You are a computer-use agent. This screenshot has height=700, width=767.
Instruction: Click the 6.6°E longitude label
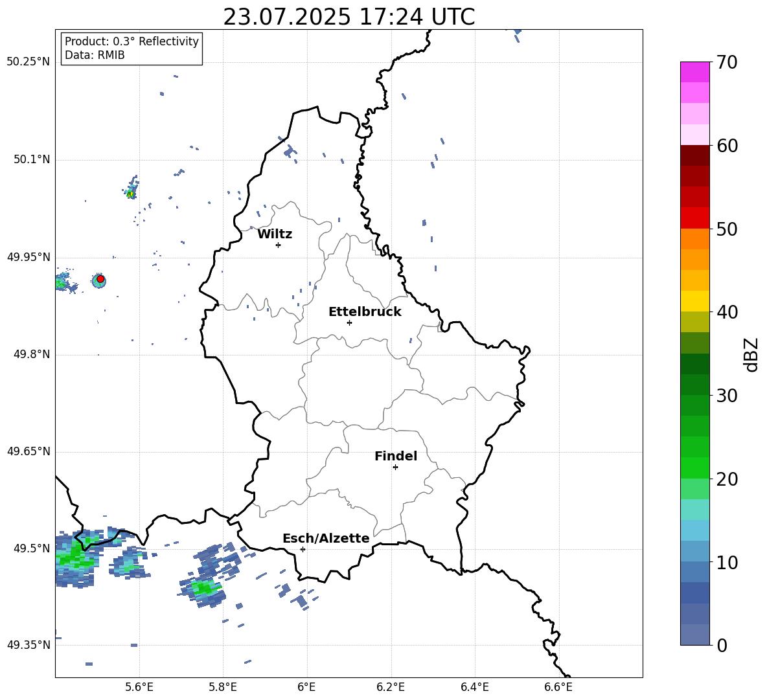[x=558, y=687]
